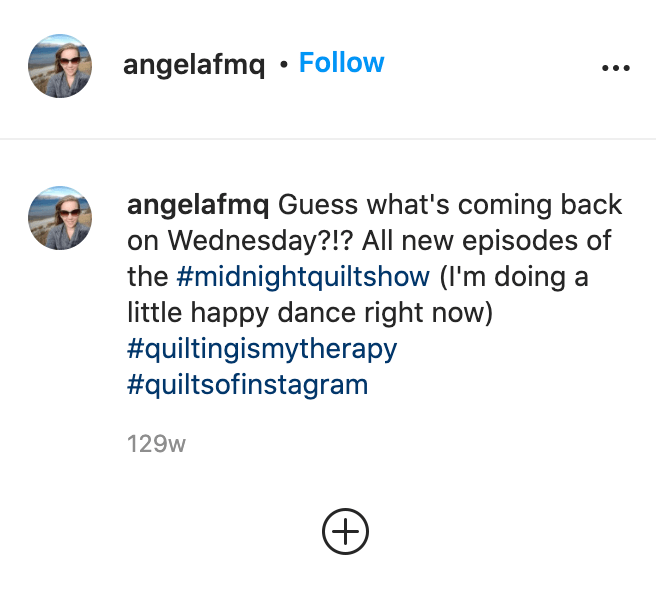The height and width of the screenshot is (600, 656).
Task: Click the "little happy dance right now)" caption line
Action: [x=311, y=313]
